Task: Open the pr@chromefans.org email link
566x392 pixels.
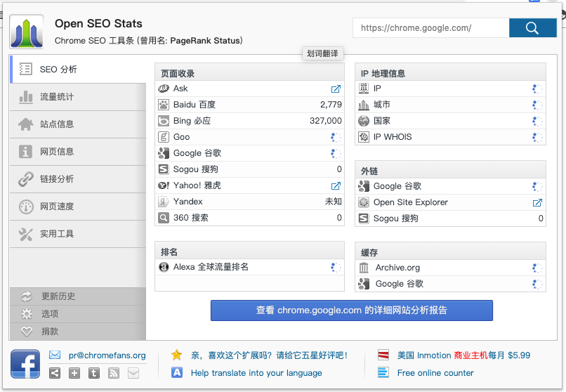Action: [x=107, y=355]
